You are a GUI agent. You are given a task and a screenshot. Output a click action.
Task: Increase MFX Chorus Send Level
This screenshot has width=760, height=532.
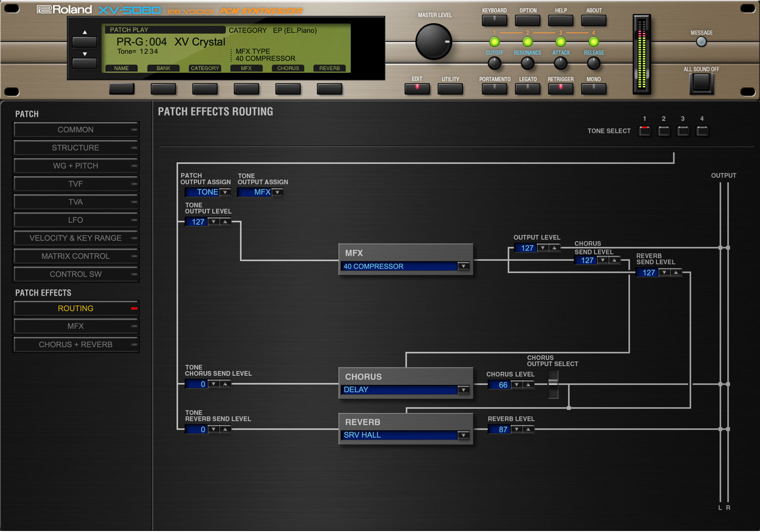pos(614,261)
